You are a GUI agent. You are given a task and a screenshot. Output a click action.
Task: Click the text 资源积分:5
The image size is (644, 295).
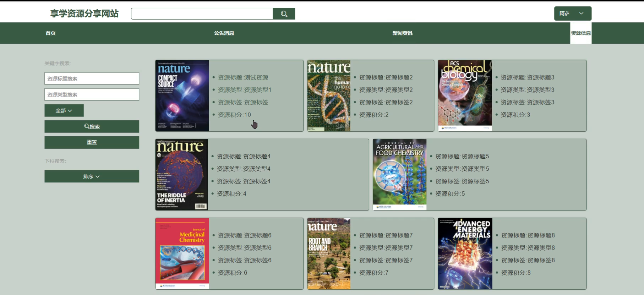450,193
